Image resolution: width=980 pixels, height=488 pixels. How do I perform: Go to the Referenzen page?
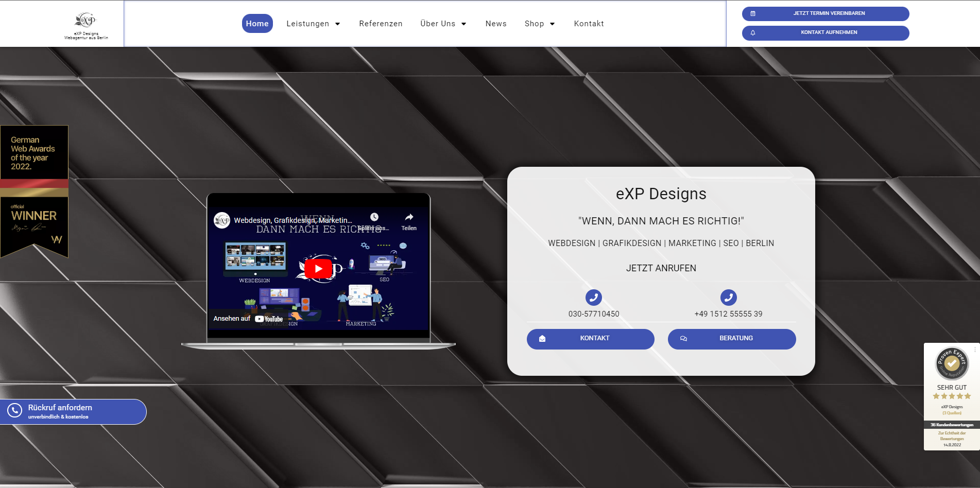point(381,24)
